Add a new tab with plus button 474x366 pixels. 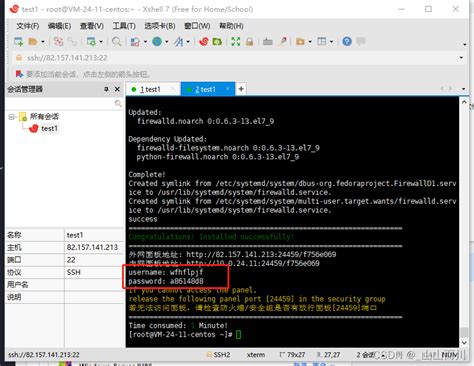tap(241, 89)
